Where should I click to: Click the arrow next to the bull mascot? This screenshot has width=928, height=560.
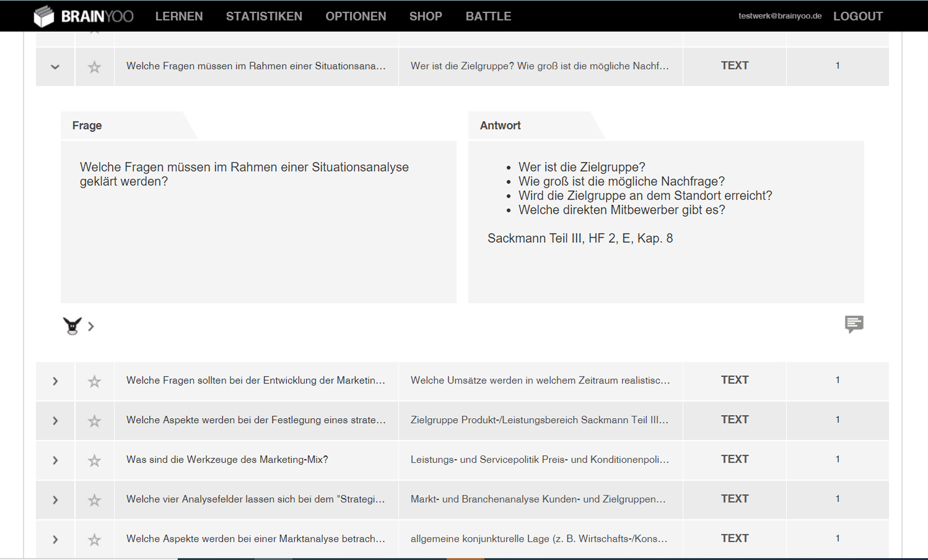(91, 326)
